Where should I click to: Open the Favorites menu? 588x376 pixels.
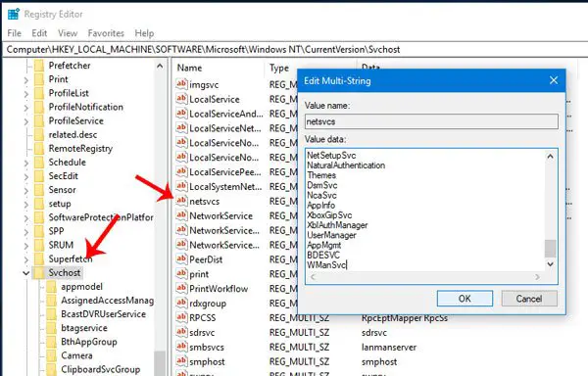(x=106, y=33)
